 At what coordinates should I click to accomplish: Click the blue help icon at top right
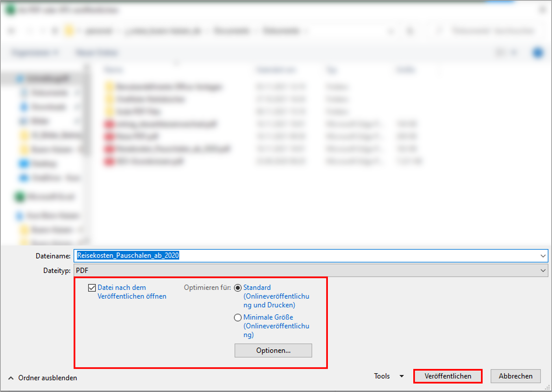(538, 53)
